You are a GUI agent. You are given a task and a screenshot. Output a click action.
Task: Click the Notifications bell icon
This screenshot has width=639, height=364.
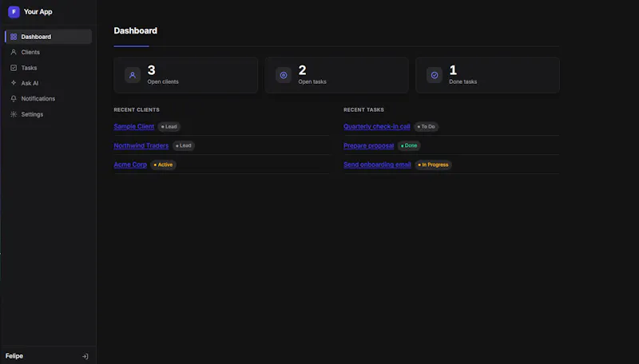tap(14, 98)
